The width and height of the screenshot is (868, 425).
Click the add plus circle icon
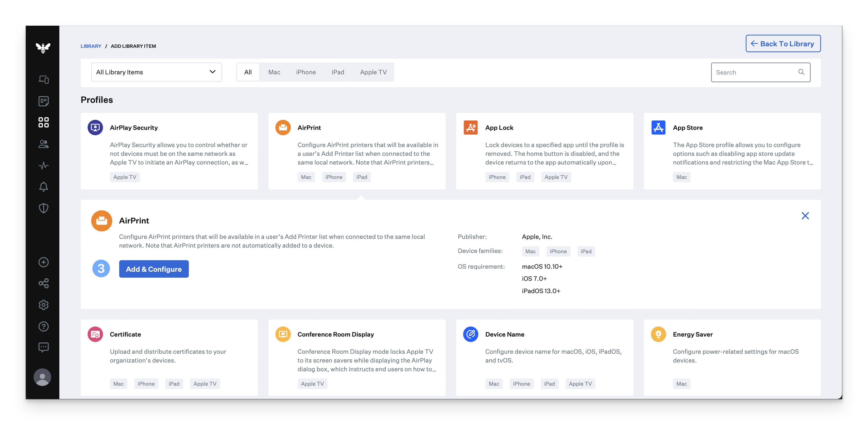pos(43,262)
